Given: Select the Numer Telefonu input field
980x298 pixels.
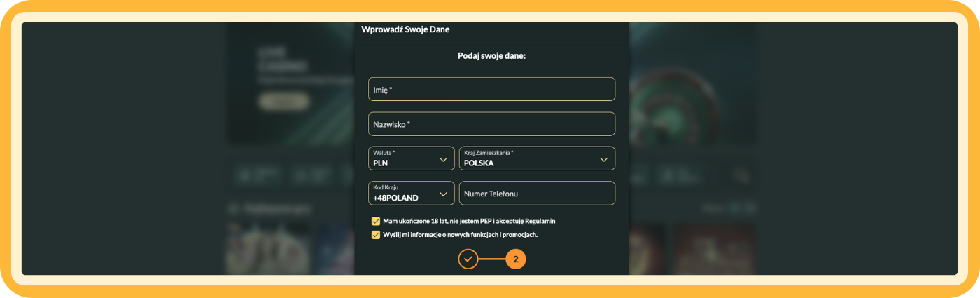Looking at the screenshot, I should click(537, 194).
